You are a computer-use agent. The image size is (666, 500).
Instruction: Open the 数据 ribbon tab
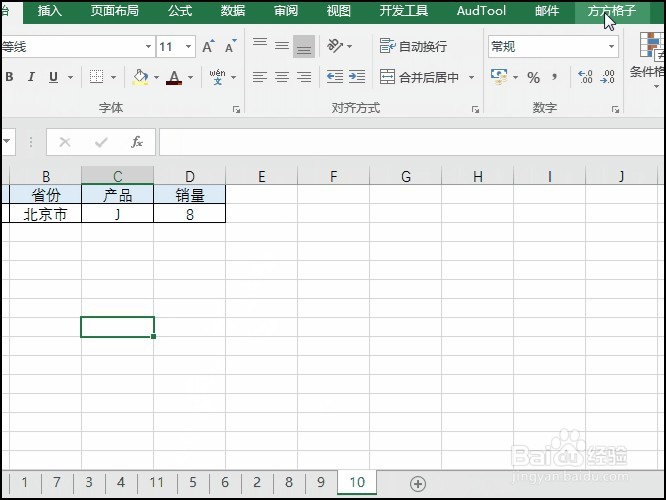click(x=233, y=11)
